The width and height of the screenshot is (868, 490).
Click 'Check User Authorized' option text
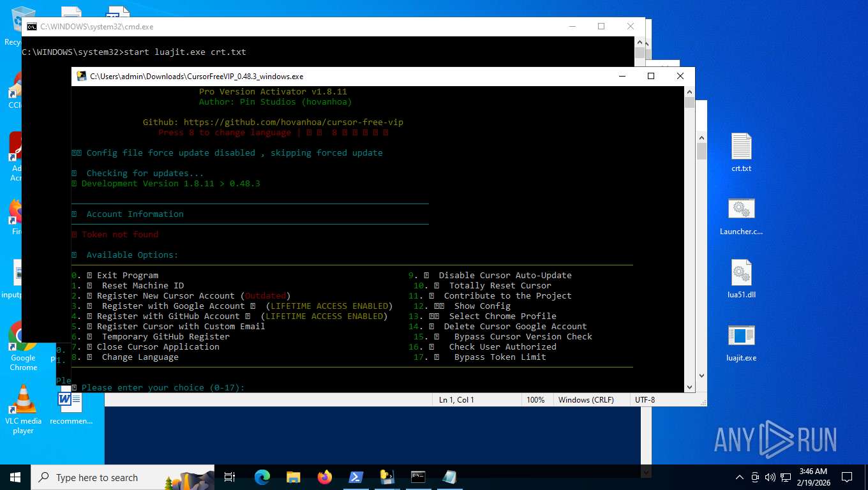click(x=503, y=347)
